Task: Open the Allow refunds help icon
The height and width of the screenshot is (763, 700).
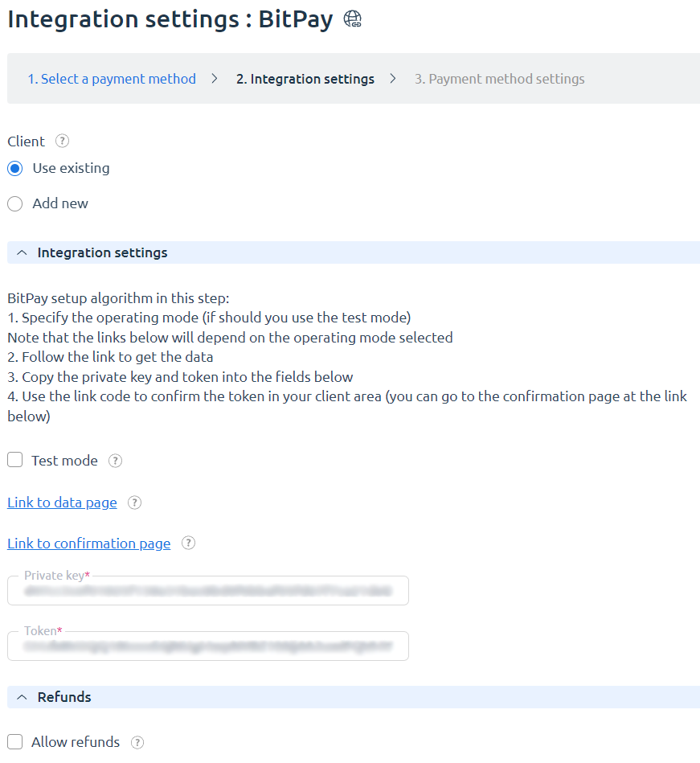Action: click(x=137, y=743)
